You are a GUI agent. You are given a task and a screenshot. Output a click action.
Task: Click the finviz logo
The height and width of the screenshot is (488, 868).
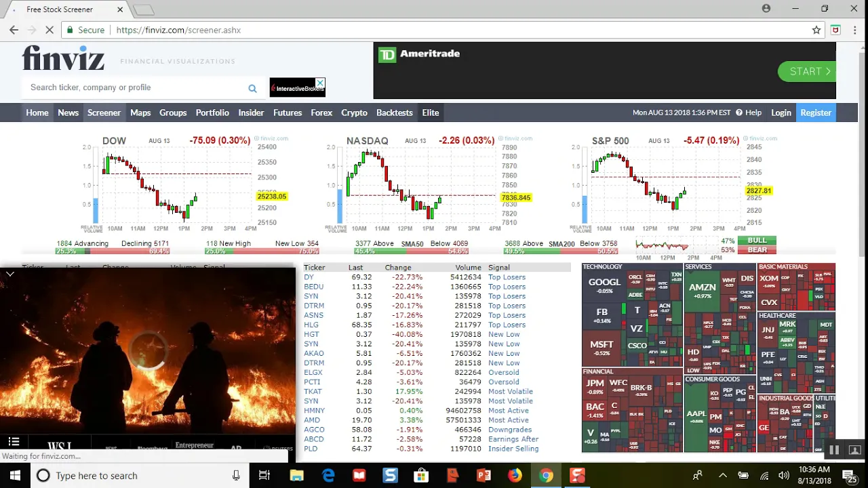pyautogui.click(x=63, y=58)
